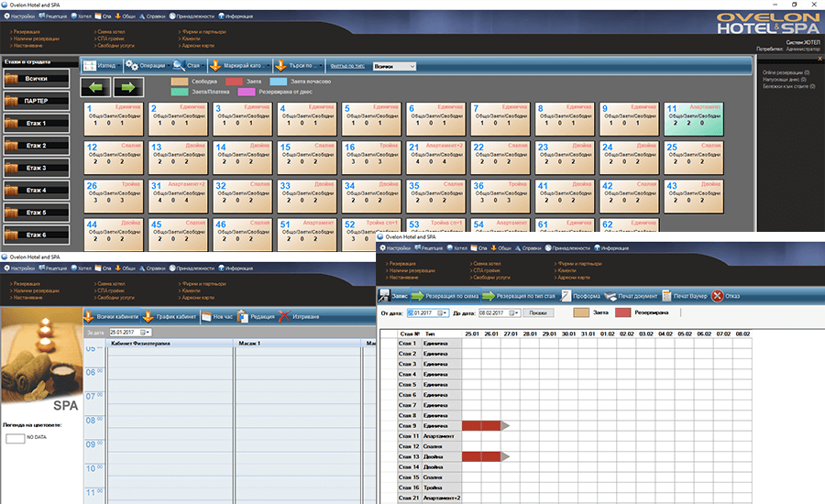Click Масаж 1 column header in SPA

298,344
